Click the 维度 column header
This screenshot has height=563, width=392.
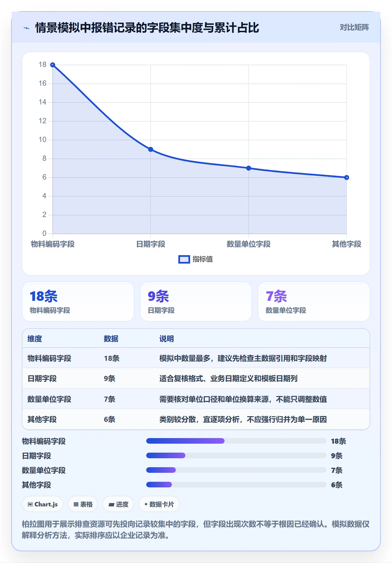[35, 339]
